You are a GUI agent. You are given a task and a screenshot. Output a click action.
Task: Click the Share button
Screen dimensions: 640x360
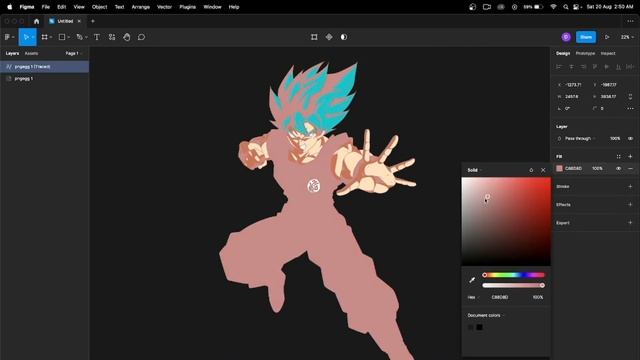(x=586, y=37)
